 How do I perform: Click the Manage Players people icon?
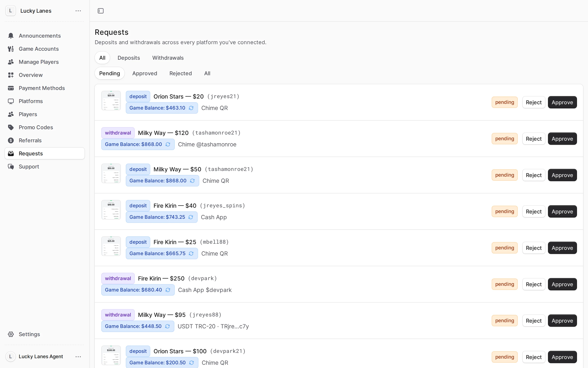point(11,62)
